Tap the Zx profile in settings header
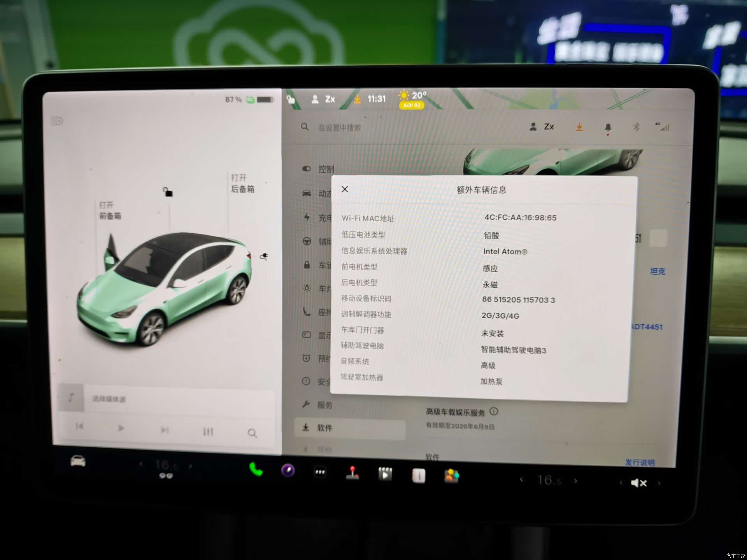This screenshot has height=560, width=747. [542, 127]
